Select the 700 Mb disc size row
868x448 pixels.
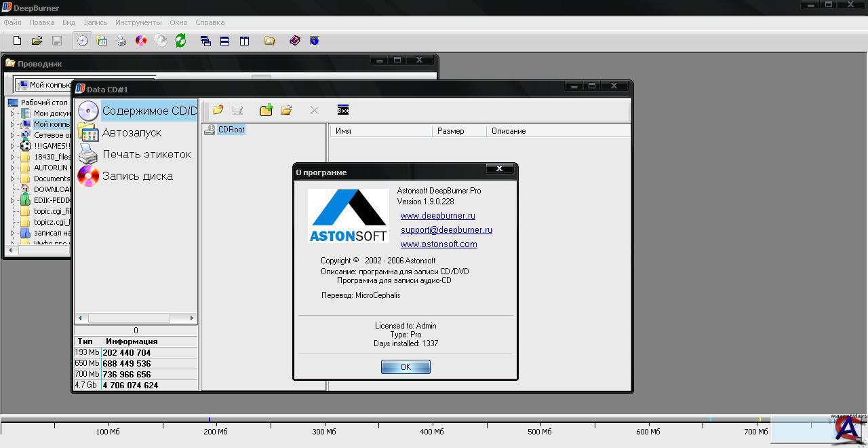[x=136, y=374]
